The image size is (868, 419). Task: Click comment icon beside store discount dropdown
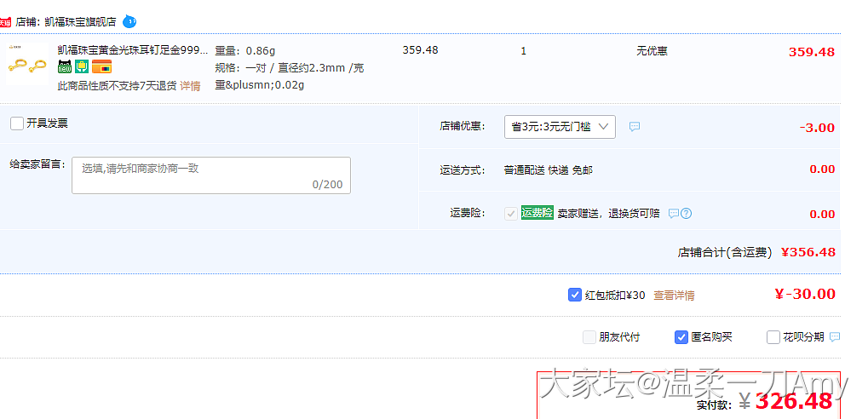coord(635,127)
